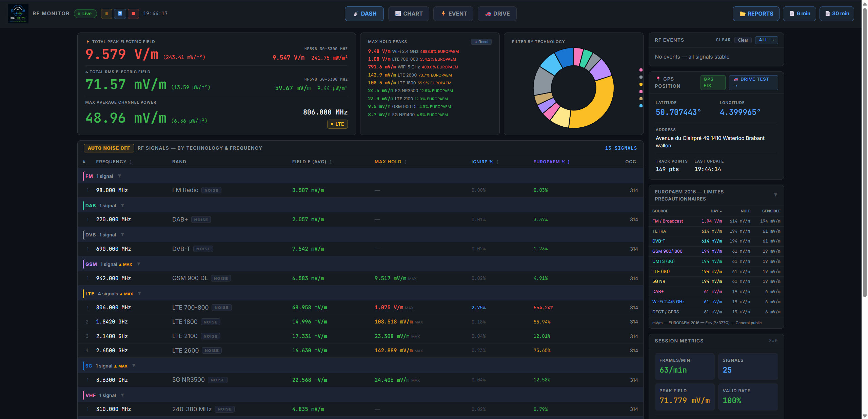Screen dimensions: 868x419
Task: Collapse the DAB signal group
Action: click(122, 206)
